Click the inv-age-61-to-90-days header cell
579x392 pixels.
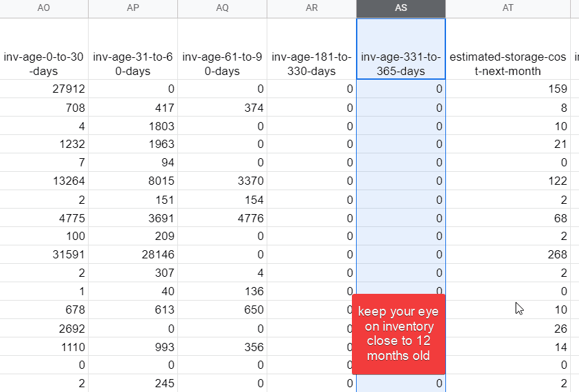point(222,63)
